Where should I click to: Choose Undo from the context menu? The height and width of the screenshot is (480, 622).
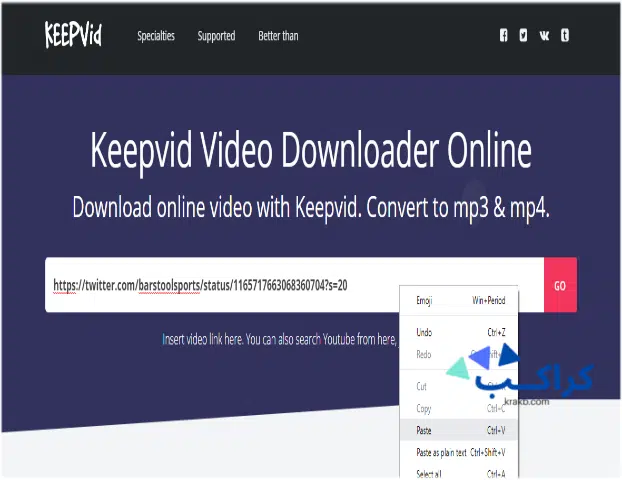click(x=459, y=332)
